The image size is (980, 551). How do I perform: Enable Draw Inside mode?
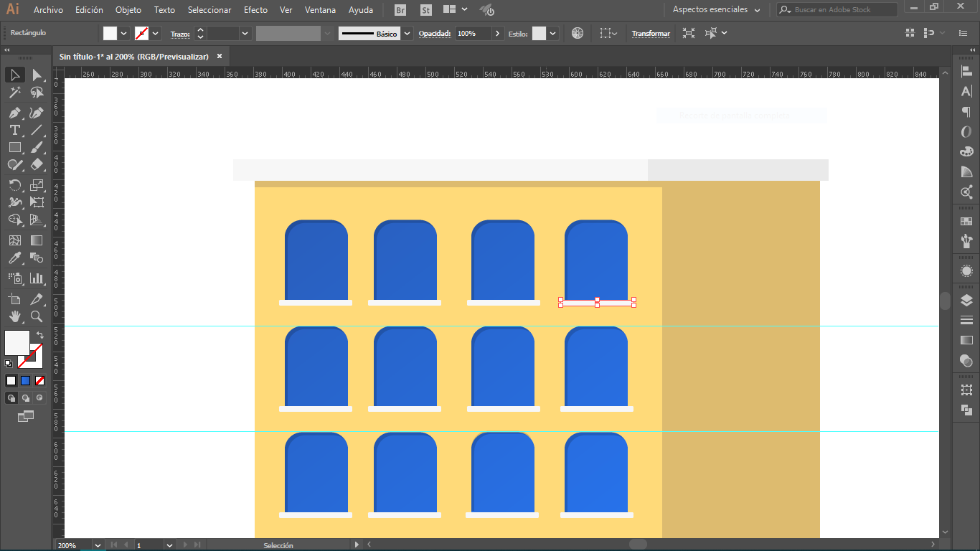coord(39,397)
